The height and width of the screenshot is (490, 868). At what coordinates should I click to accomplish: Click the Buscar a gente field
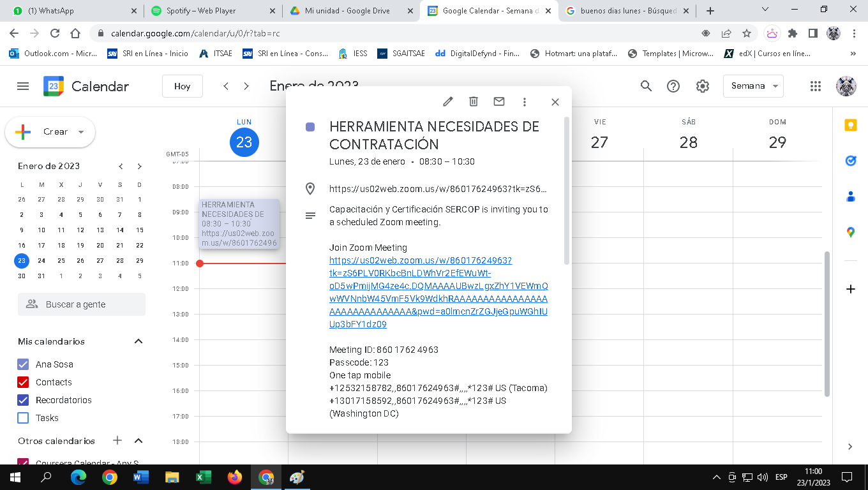[x=82, y=304]
